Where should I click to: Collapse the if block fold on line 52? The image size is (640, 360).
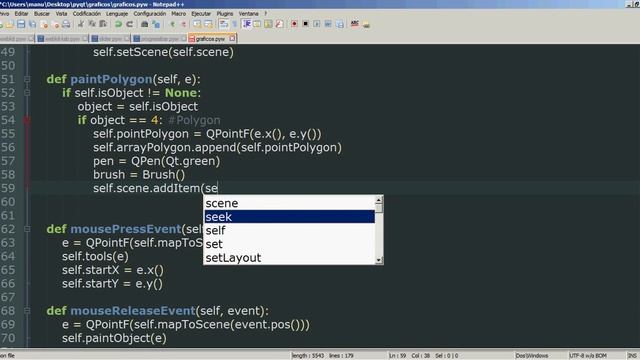point(27,93)
